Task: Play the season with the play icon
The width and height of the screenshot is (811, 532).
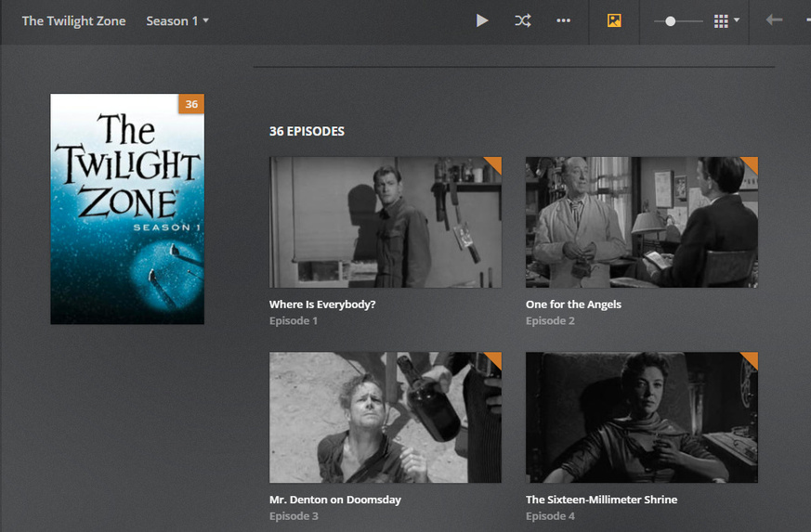Action: 482,20
